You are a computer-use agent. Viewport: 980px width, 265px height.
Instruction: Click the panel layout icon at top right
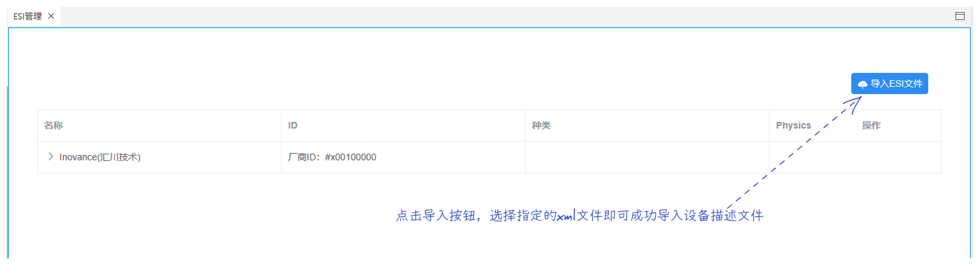tap(960, 16)
